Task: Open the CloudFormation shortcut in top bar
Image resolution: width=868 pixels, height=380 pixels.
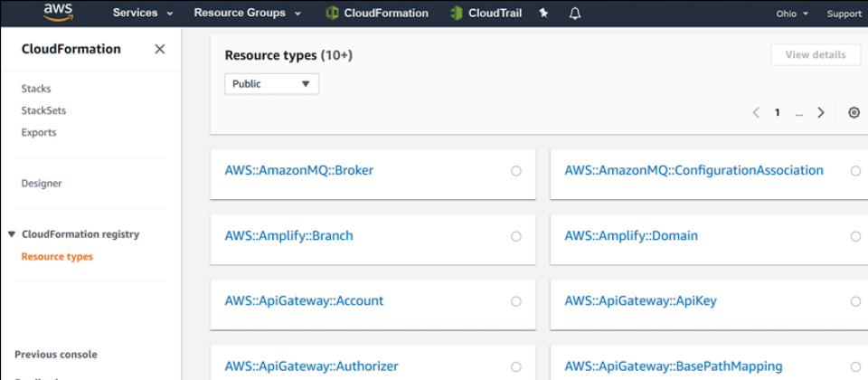Action: point(376,14)
